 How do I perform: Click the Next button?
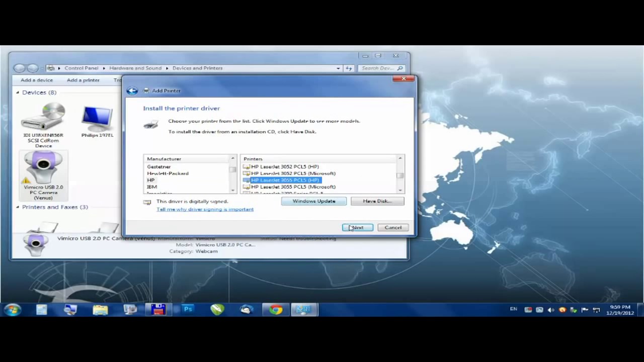[x=358, y=228]
